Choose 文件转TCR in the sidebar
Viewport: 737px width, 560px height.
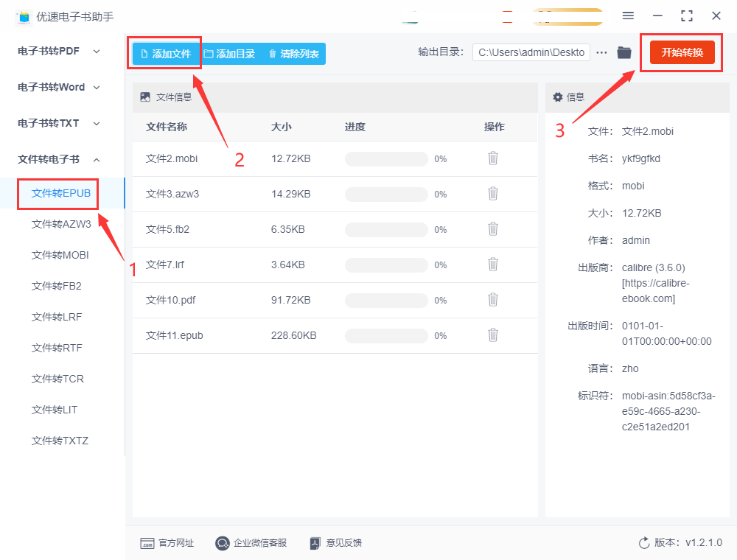click(57, 379)
